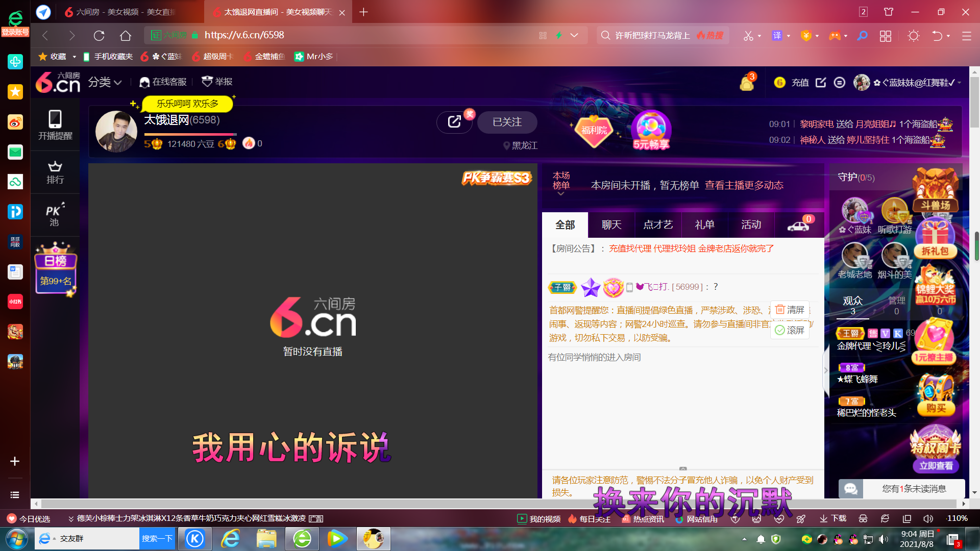This screenshot has height=551, width=980.
Task: Switch to the 礼单 tab
Action: [x=704, y=225]
